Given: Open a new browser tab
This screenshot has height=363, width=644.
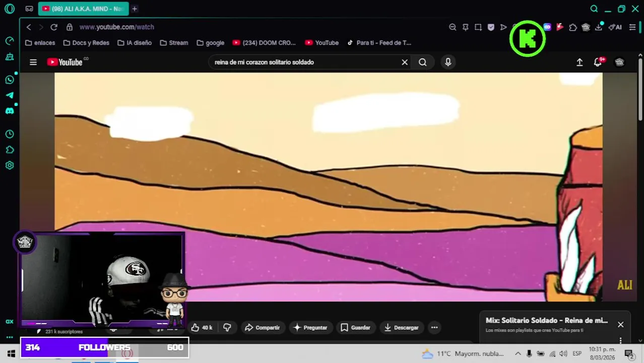Looking at the screenshot, I should pos(135,9).
